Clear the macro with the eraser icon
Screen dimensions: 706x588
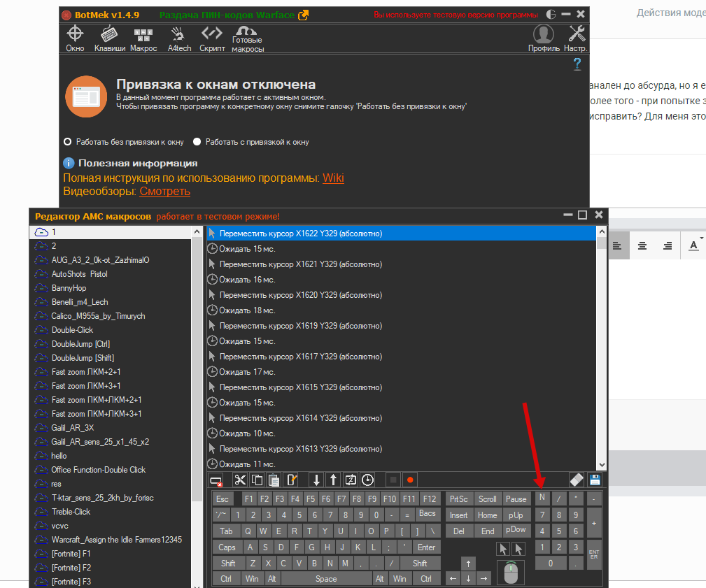pyautogui.click(x=577, y=480)
